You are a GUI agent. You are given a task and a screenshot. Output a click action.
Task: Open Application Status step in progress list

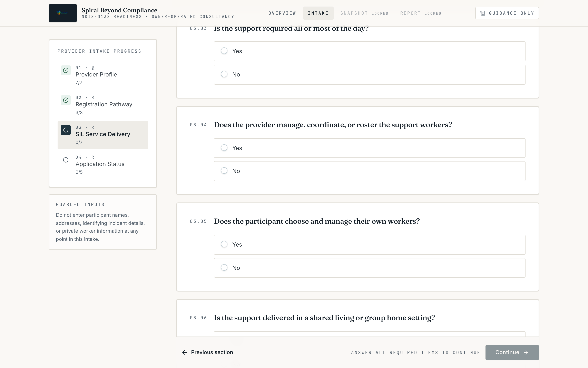click(103, 165)
